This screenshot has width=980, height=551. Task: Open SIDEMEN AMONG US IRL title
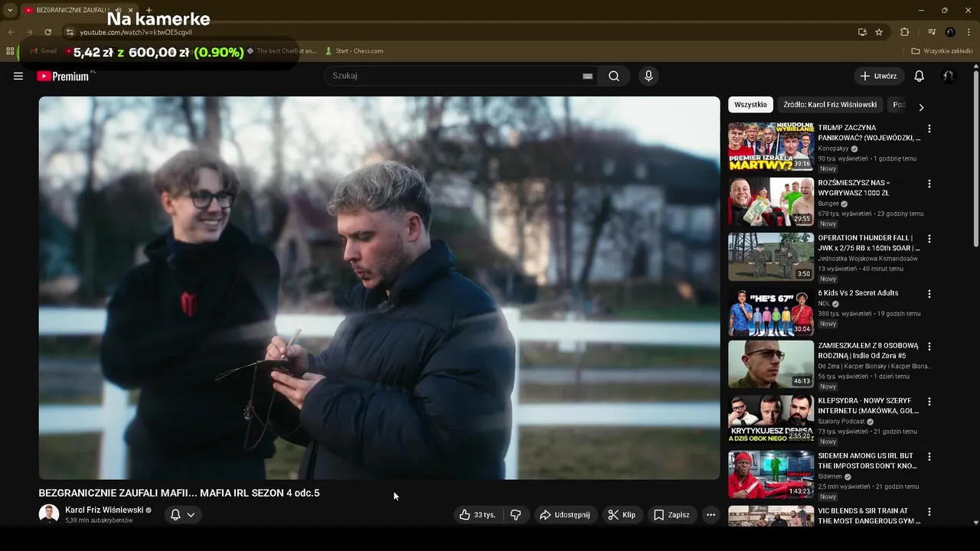[x=867, y=461]
